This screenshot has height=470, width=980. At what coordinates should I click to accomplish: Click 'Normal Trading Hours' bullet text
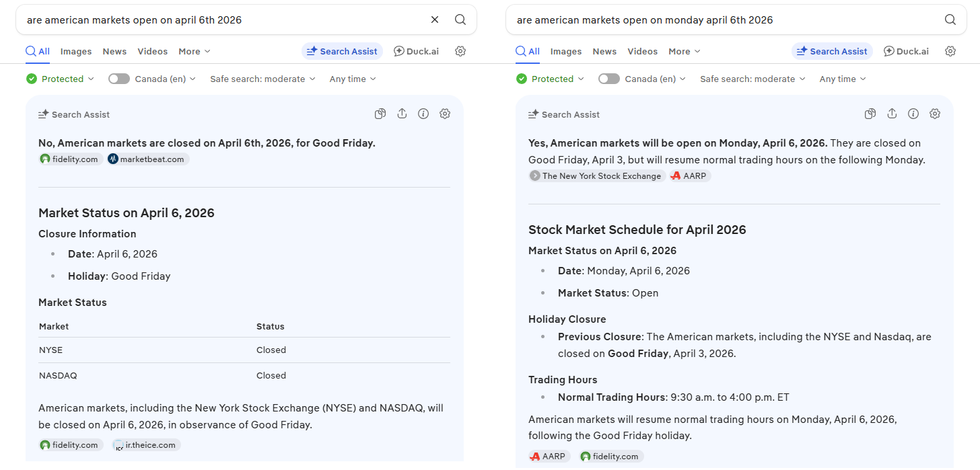[674, 397]
